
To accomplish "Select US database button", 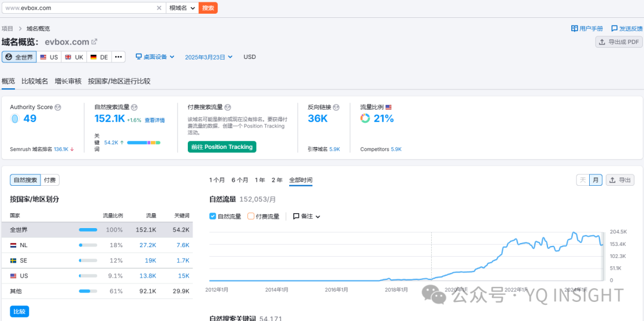I will pos(49,57).
